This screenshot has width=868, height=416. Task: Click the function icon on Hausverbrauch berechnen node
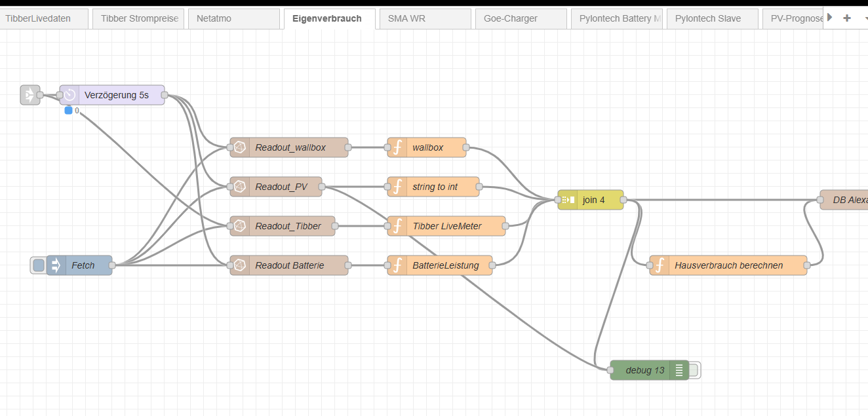pos(660,265)
